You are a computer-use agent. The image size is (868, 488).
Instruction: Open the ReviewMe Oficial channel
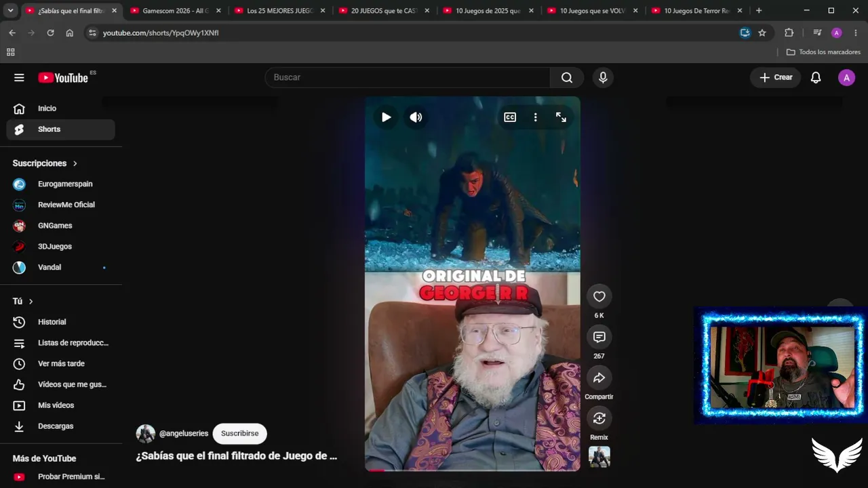tap(61, 205)
